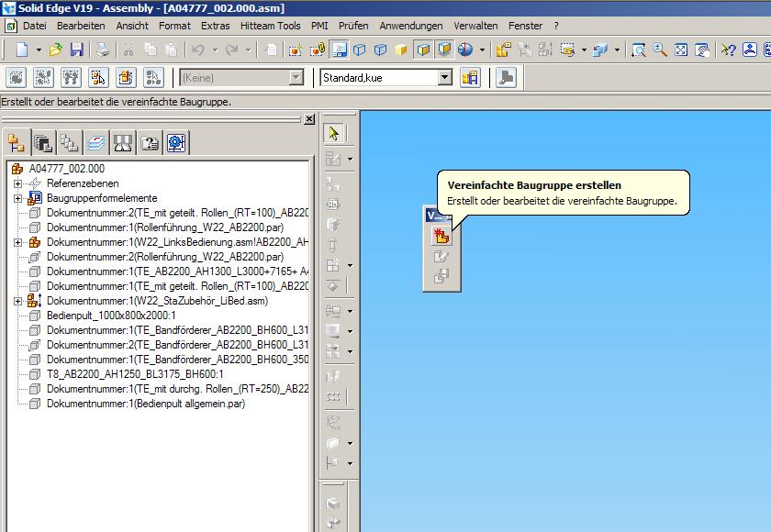The width and height of the screenshot is (771, 532).
Task: Click the Zoom magnifier icon
Action: pyautogui.click(x=659, y=50)
